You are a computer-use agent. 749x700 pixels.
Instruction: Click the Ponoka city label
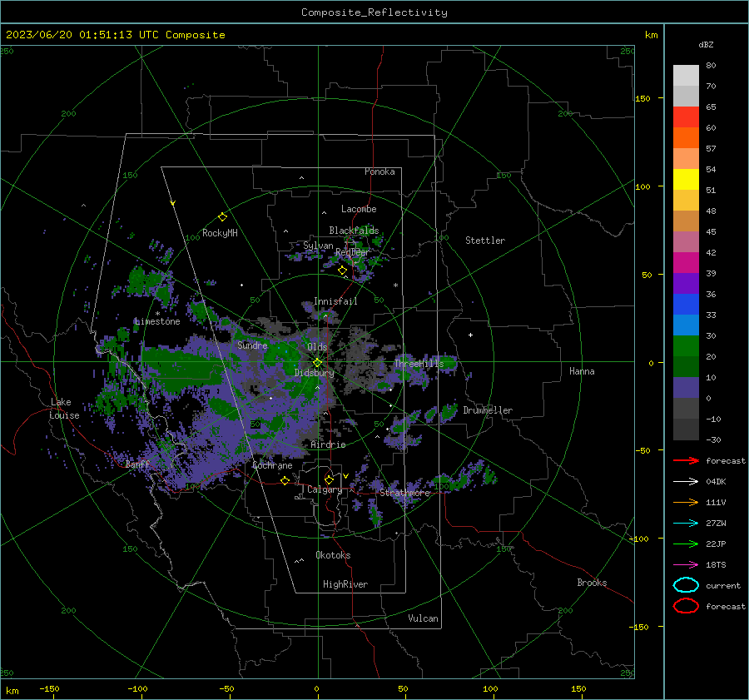coord(379,171)
